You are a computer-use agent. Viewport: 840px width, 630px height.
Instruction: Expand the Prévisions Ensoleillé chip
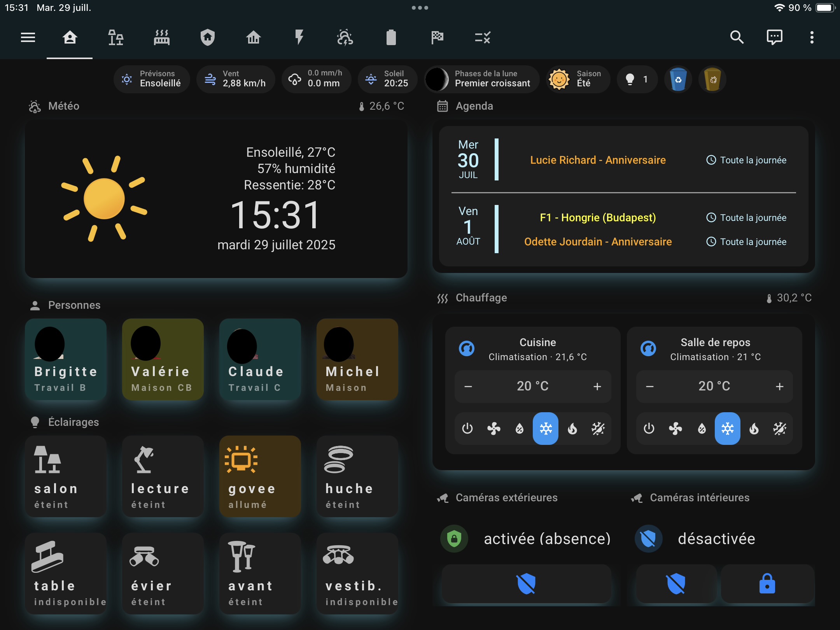coord(152,79)
